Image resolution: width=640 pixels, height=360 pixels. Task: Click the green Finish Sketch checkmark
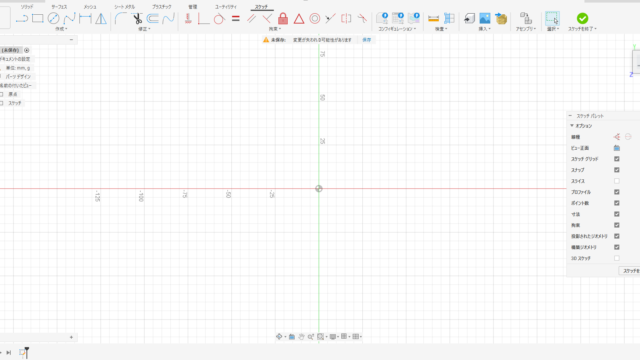tap(582, 18)
